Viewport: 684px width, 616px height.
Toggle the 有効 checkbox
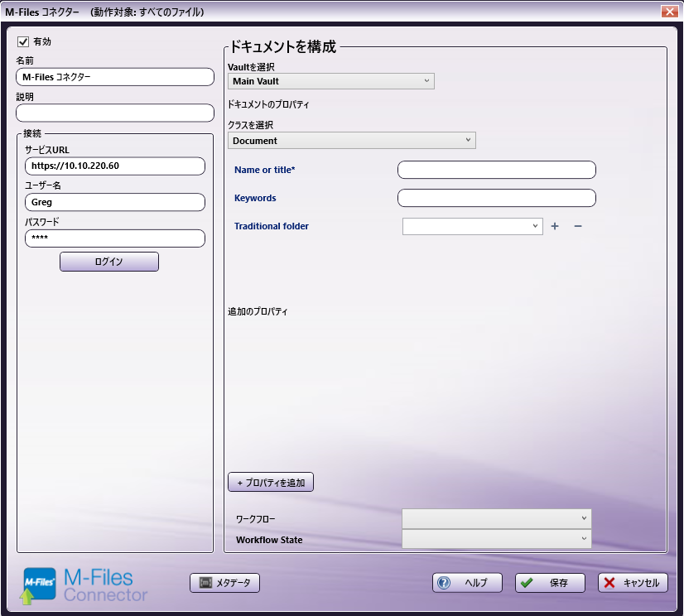click(23, 41)
